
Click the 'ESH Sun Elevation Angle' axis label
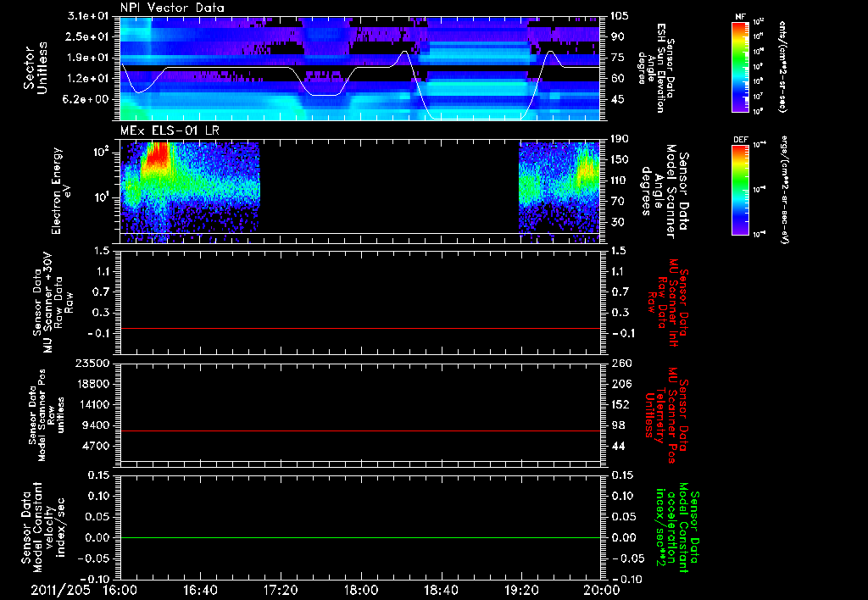click(656, 68)
